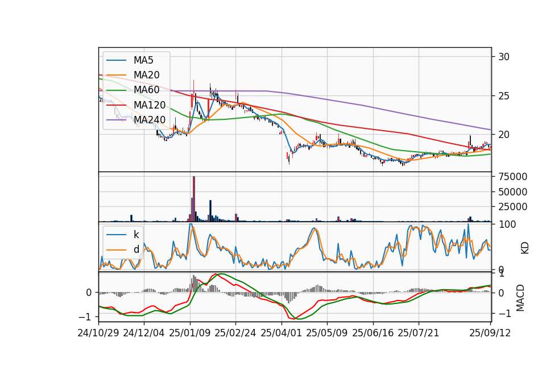
Task: Click the 25/07/21 date axis label
Action: [419, 333]
